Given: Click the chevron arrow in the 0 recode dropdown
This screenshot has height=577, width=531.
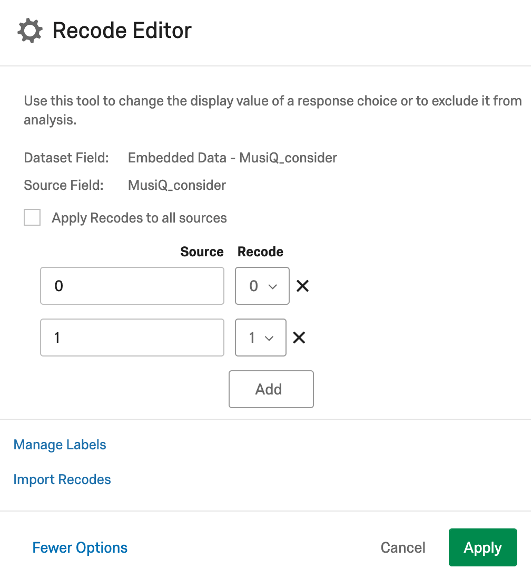Looking at the screenshot, I should coord(272,286).
